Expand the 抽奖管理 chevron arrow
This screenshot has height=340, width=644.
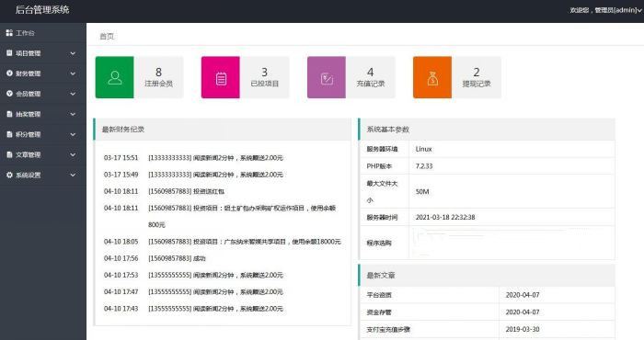(73, 114)
